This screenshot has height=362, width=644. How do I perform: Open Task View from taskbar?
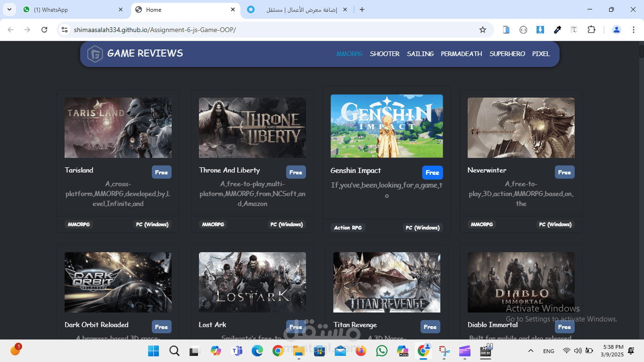(x=194, y=351)
